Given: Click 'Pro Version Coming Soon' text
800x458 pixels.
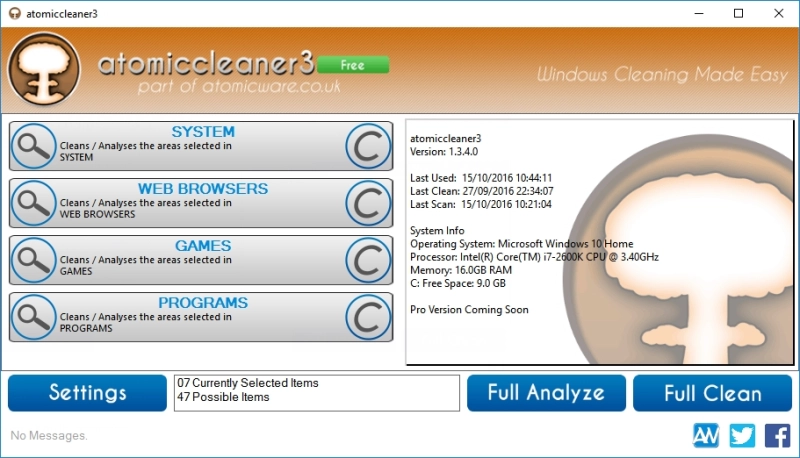Looking at the screenshot, I should click(469, 310).
